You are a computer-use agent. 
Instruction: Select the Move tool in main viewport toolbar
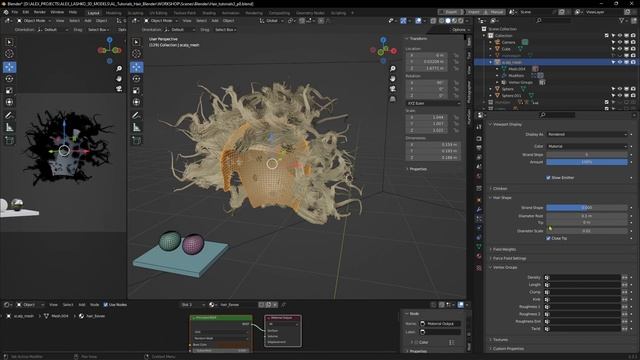point(136,67)
